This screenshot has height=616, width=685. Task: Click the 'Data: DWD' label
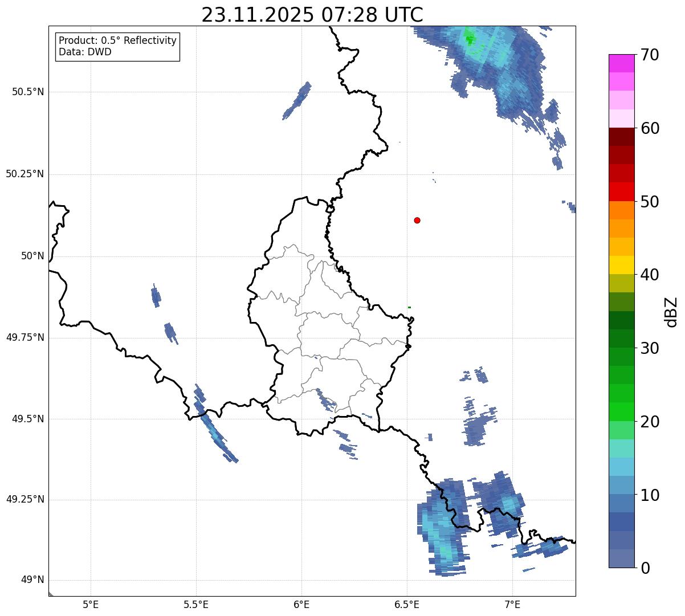[x=85, y=52]
